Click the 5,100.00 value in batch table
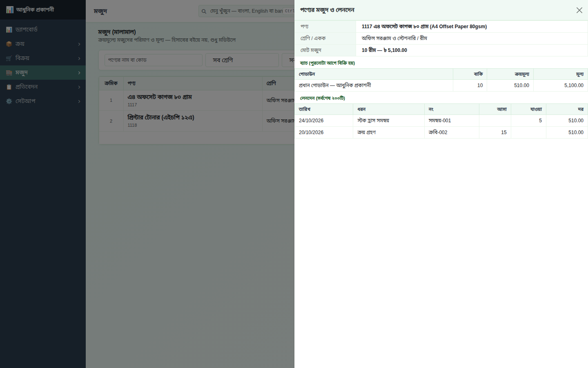This screenshot has height=368, width=588. pyautogui.click(x=574, y=85)
